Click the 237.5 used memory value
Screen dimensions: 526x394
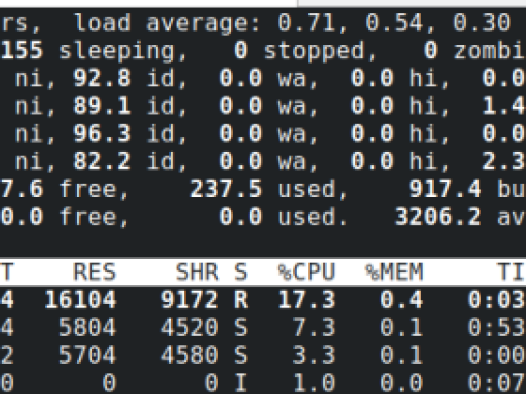pyautogui.click(x=226, y=189)
